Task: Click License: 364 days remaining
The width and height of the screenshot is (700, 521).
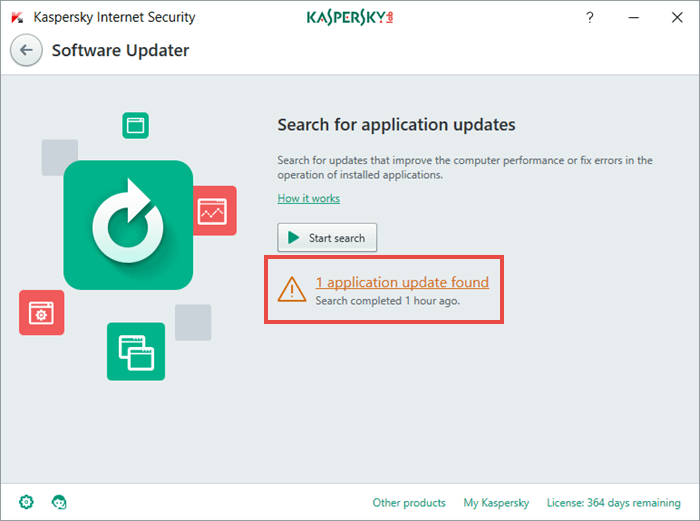Action: coord(613,503)
